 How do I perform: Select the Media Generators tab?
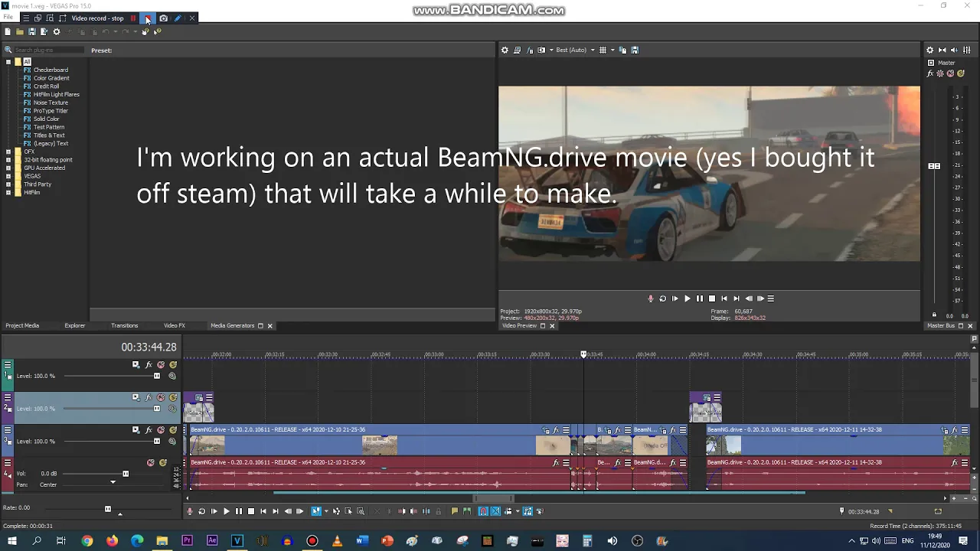232,326
